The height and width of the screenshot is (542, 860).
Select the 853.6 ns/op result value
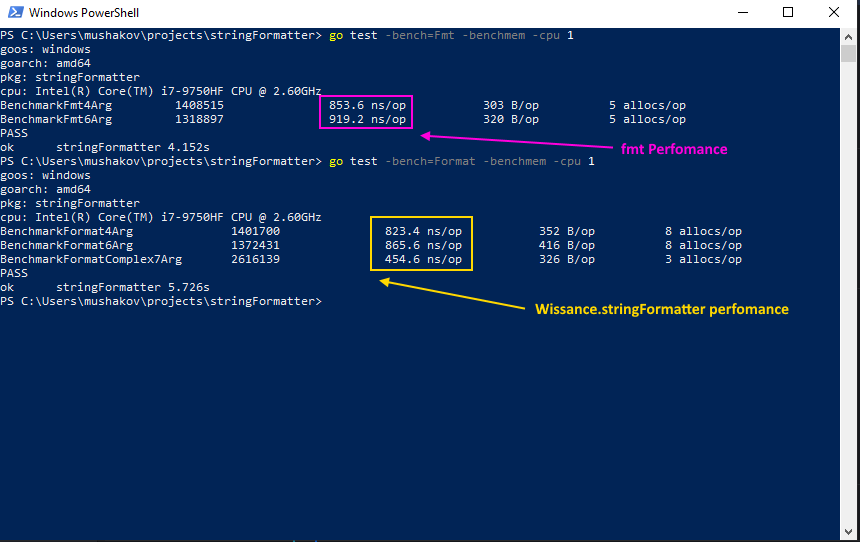pyautogui.click(x=367, y=105)
